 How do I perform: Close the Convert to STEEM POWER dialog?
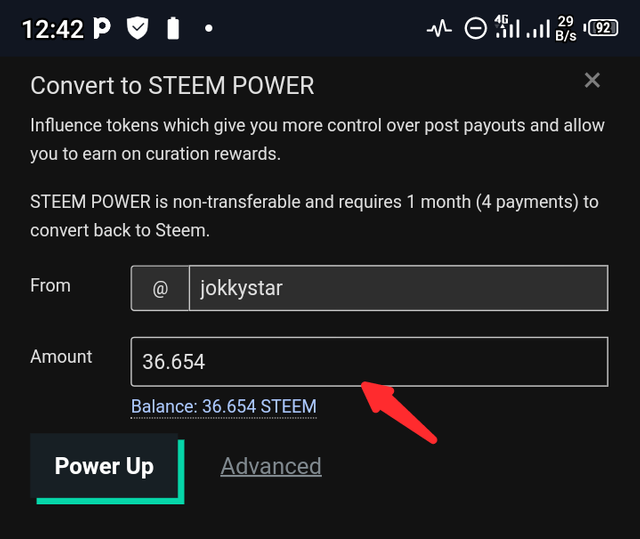click(x=592, y=81)
